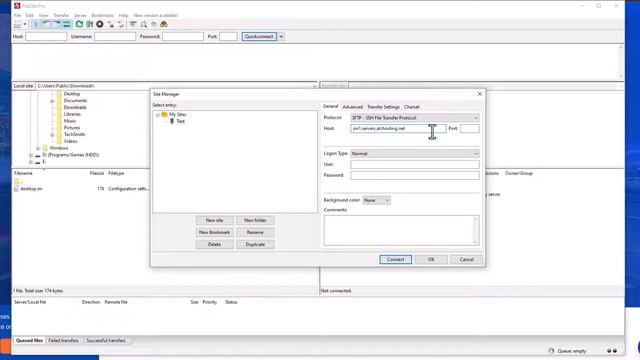Click the disconnect from server icon
Screen dimensions: 640x360
coord(111,24)
